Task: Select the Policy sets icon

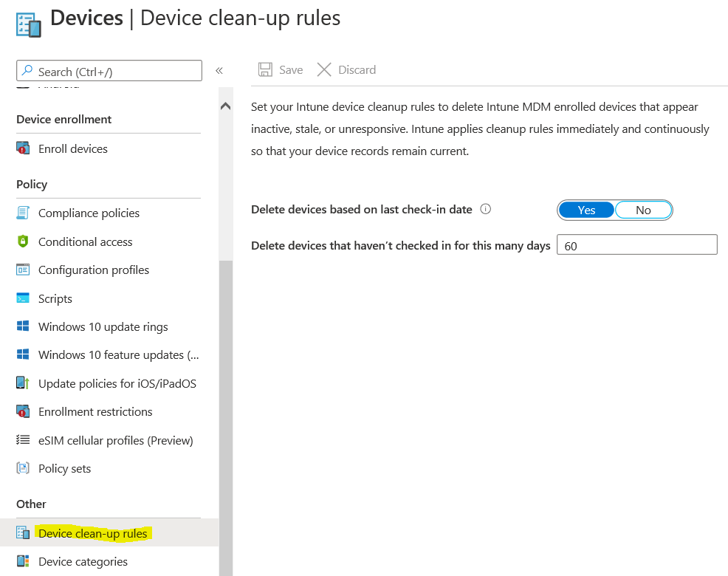Action: click(23, 468)
